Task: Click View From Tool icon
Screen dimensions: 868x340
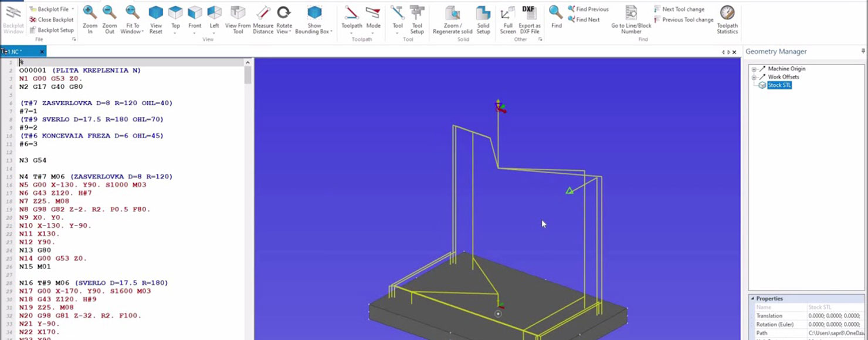Action: point(238,18)
